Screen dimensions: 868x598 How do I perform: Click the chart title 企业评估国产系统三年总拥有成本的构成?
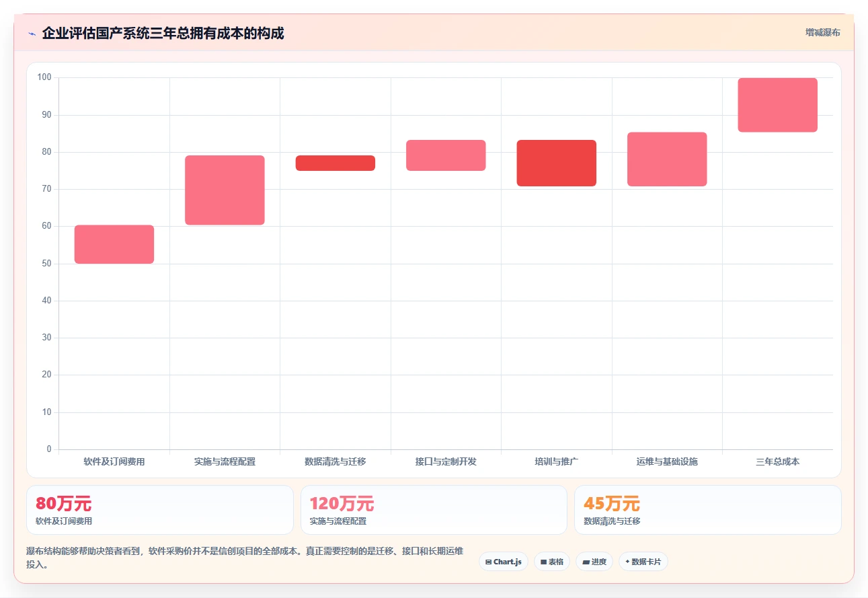pos(163,33)
